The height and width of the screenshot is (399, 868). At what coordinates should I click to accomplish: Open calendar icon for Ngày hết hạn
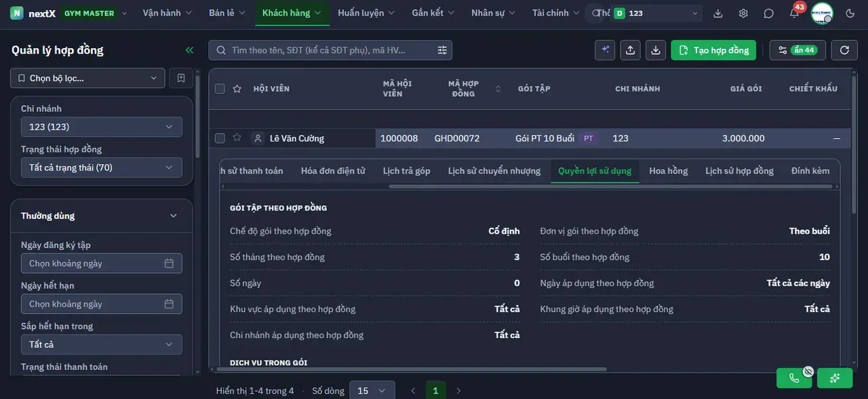[169, 303]
